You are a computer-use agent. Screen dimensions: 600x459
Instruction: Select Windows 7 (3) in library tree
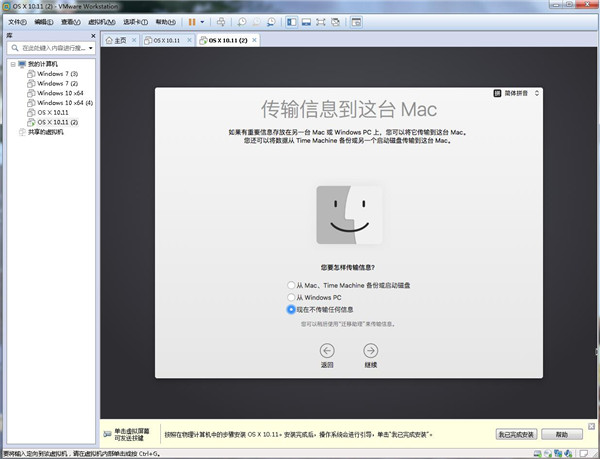coord(57,73)
